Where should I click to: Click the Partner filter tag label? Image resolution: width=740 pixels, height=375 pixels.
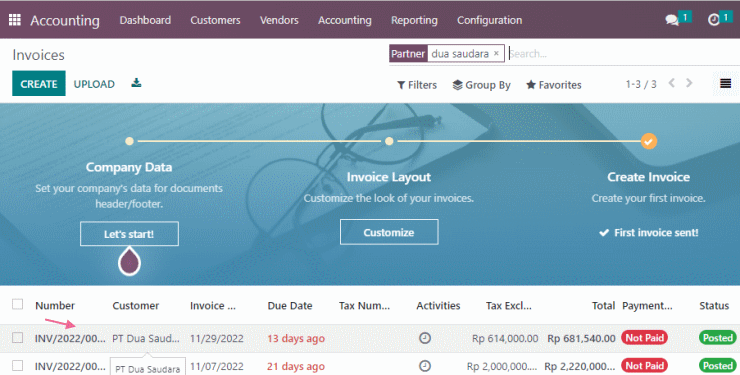(x=408, y=53)
